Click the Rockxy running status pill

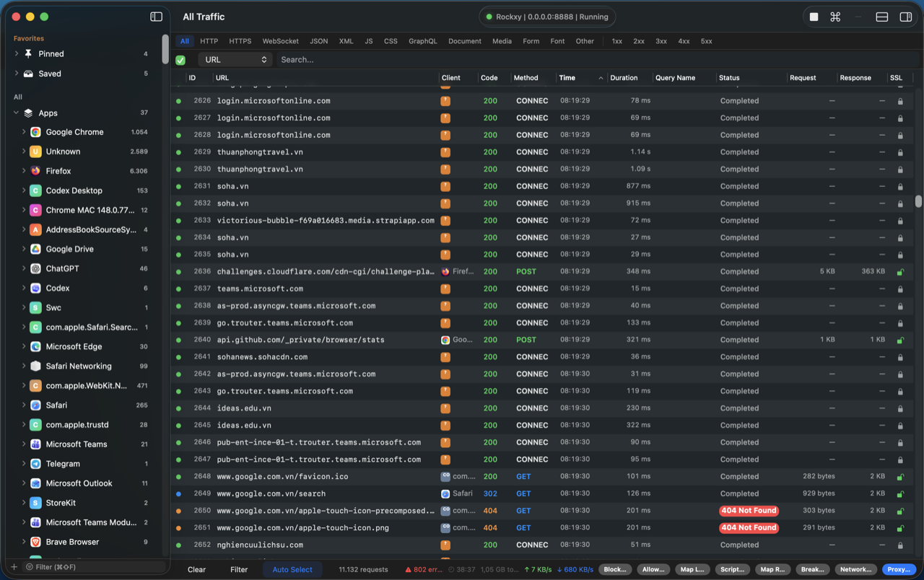tap(549, 17)
